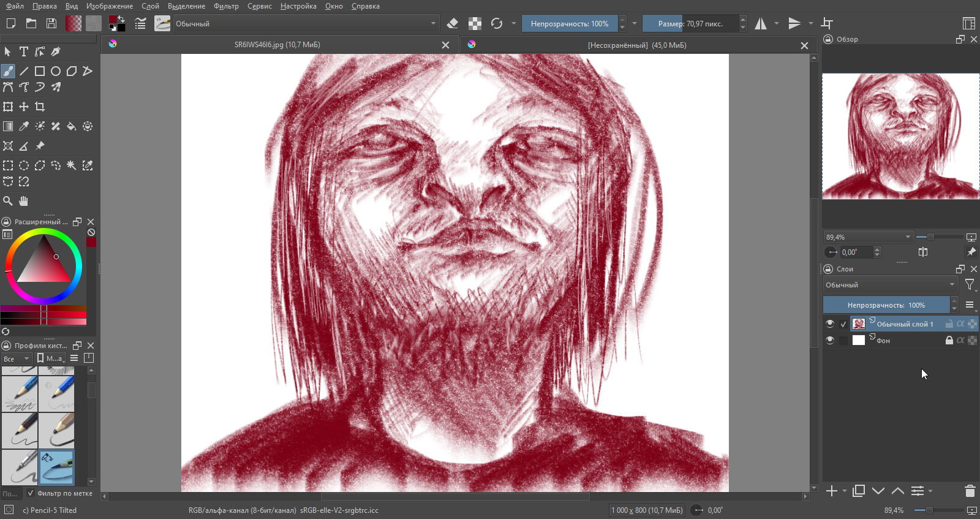This screenshot has width=980, height=519.
Task: Enable horizontal mirror tool
Action: click(761, 24)
